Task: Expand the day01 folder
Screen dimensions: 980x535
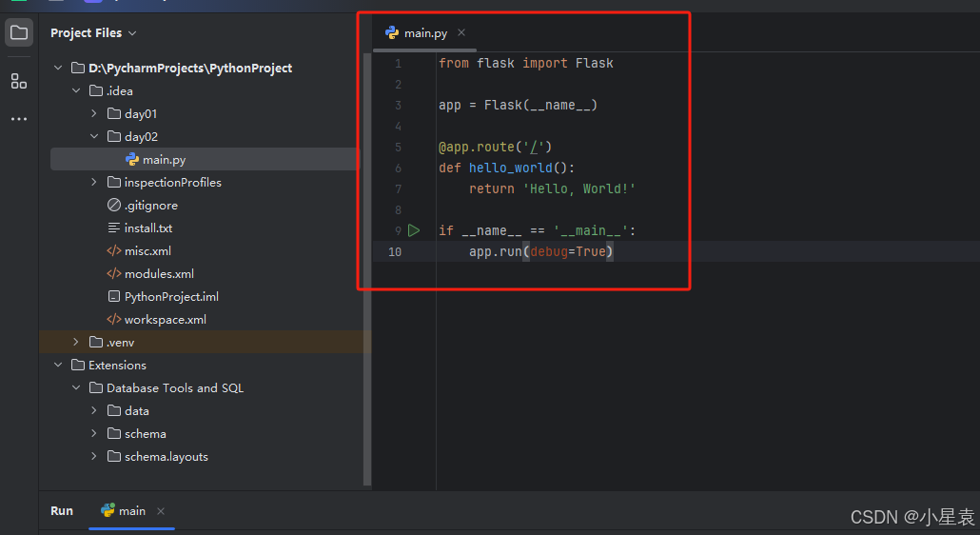Action: [x=94, y=114]
